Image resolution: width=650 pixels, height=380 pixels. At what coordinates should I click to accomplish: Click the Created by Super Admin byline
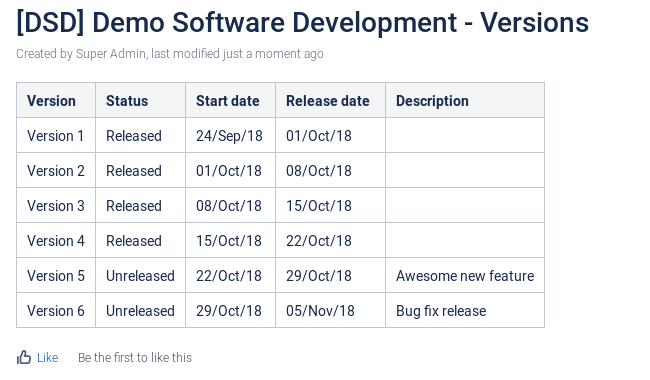tap(170, 54)
